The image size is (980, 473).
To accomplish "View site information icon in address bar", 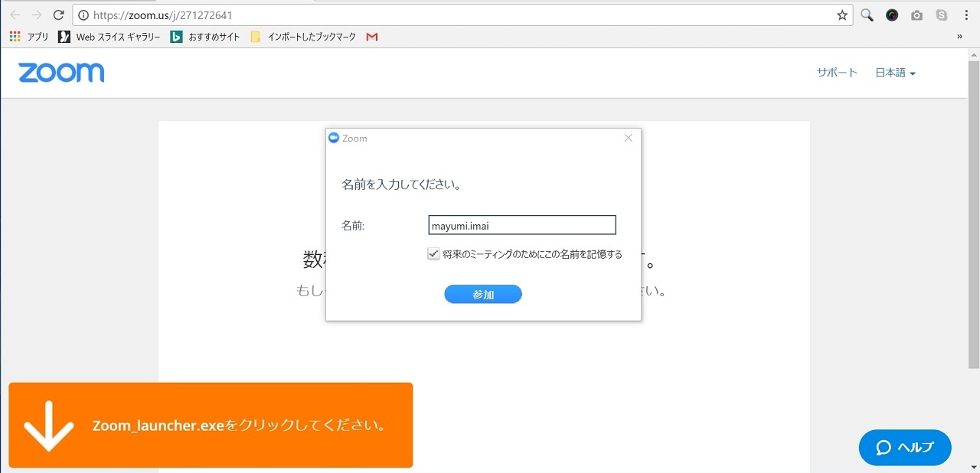I will tap(83, 15).
